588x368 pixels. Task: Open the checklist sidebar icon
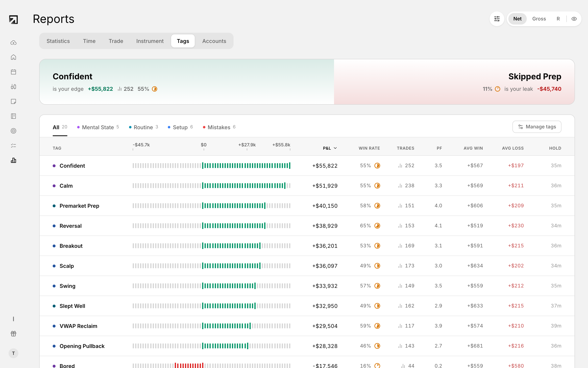(x=13, y=146)
